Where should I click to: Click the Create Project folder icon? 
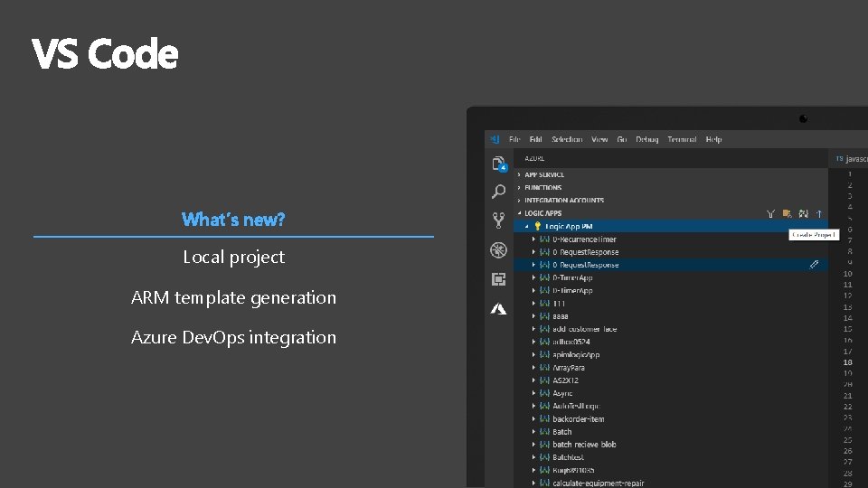(787, 213)
